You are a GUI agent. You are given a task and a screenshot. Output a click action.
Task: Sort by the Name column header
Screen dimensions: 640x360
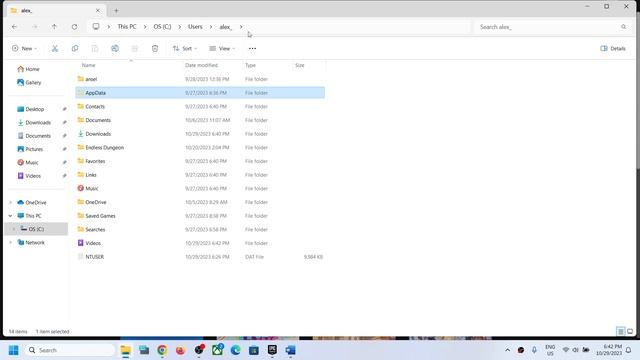coord(88,65)
